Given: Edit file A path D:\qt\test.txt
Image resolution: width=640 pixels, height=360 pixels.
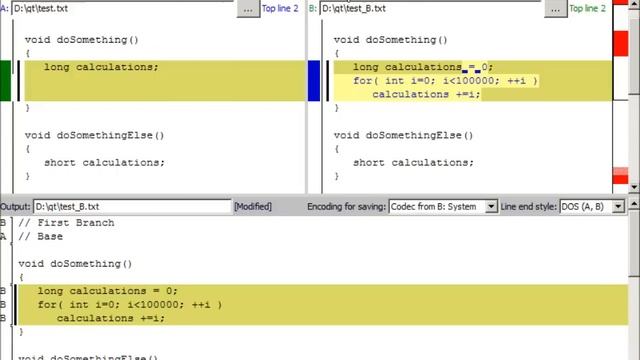Looking at the screenshot, I should (124, 8).
